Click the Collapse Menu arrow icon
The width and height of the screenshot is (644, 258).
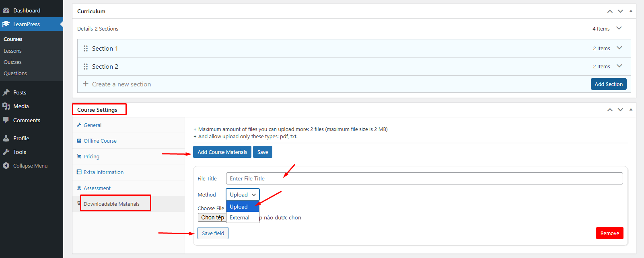6,166
